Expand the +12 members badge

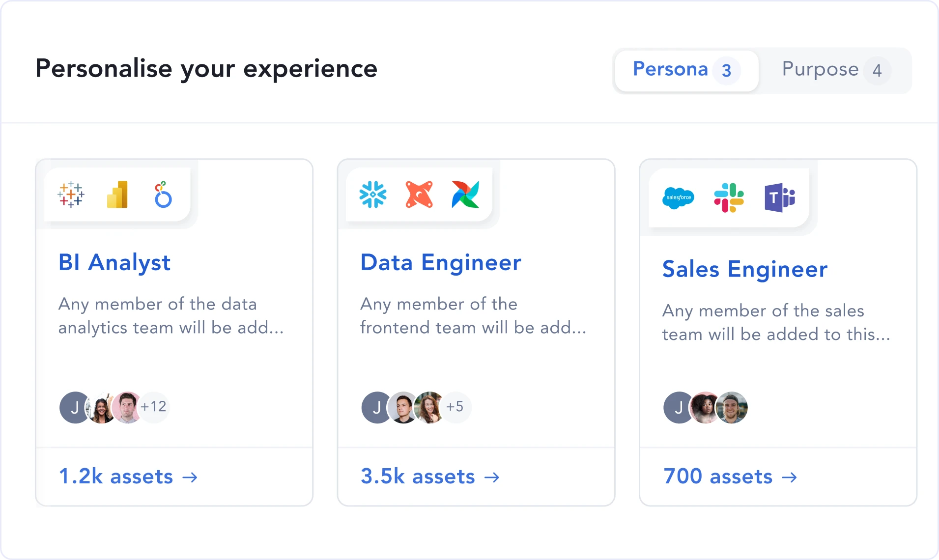154,407
